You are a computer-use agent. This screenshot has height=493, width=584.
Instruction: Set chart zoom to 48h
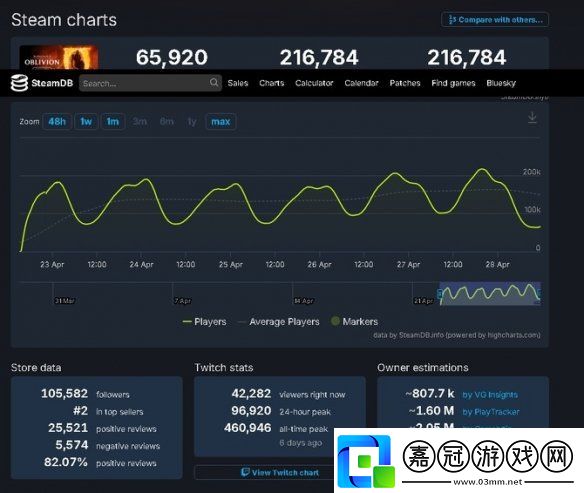[57, 121]
